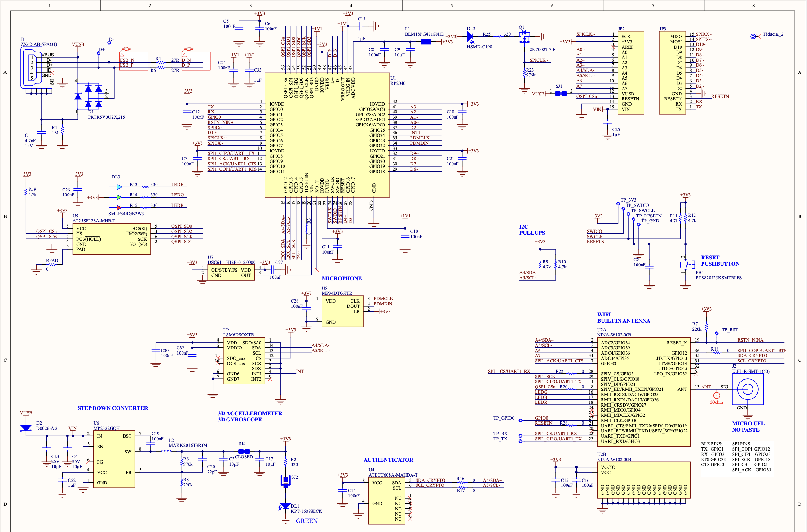Click the U7 DSC6111 oscillator block
The image size is (807, 532).
coord(231,273)
